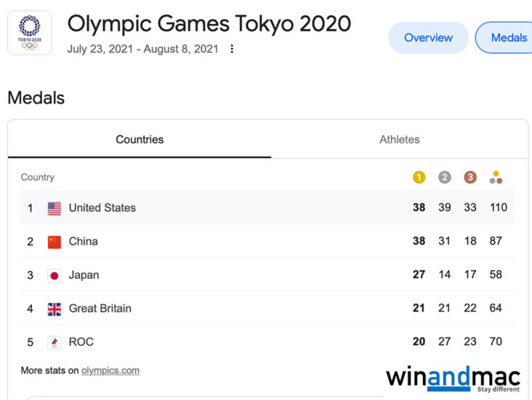Click the Olympic Games Tokyo 2020 title
This screenshot has height=400, width=532.
click(x=209, y=24)
